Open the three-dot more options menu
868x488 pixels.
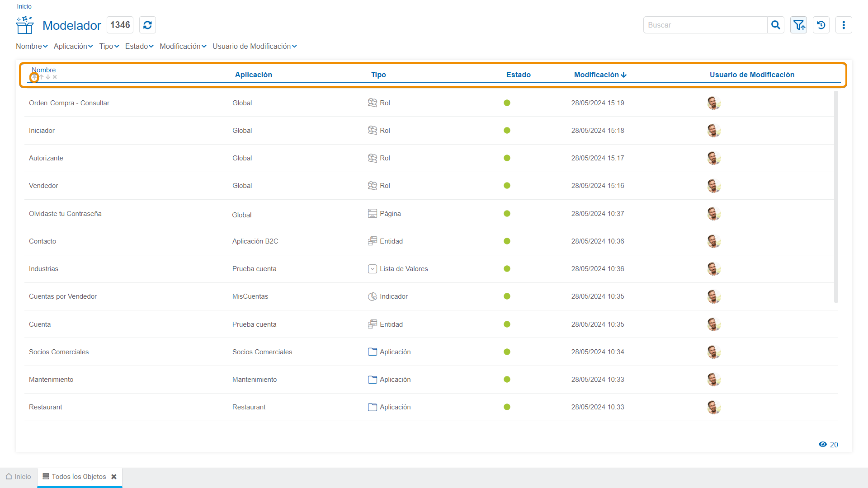click(844, 25)
